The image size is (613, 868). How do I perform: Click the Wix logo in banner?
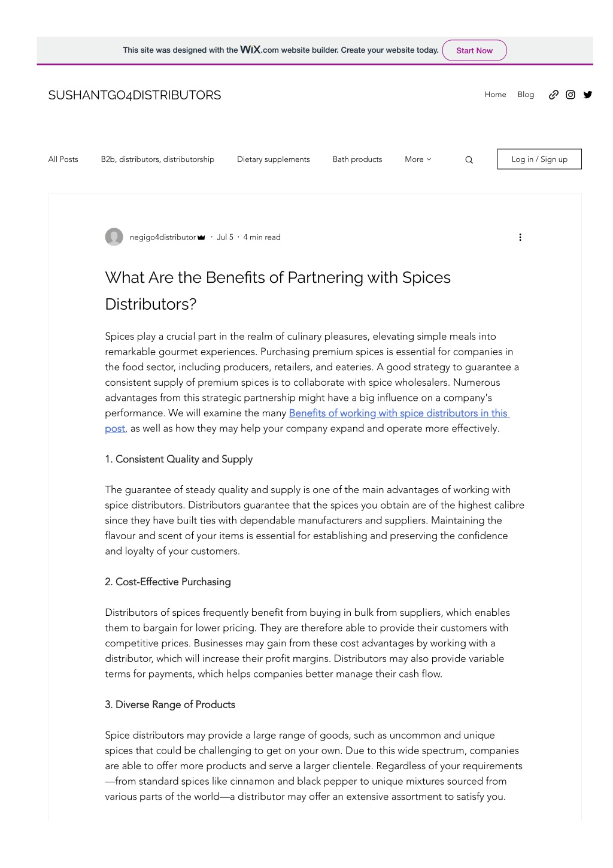pyautogui.click(x=250, y=50)
